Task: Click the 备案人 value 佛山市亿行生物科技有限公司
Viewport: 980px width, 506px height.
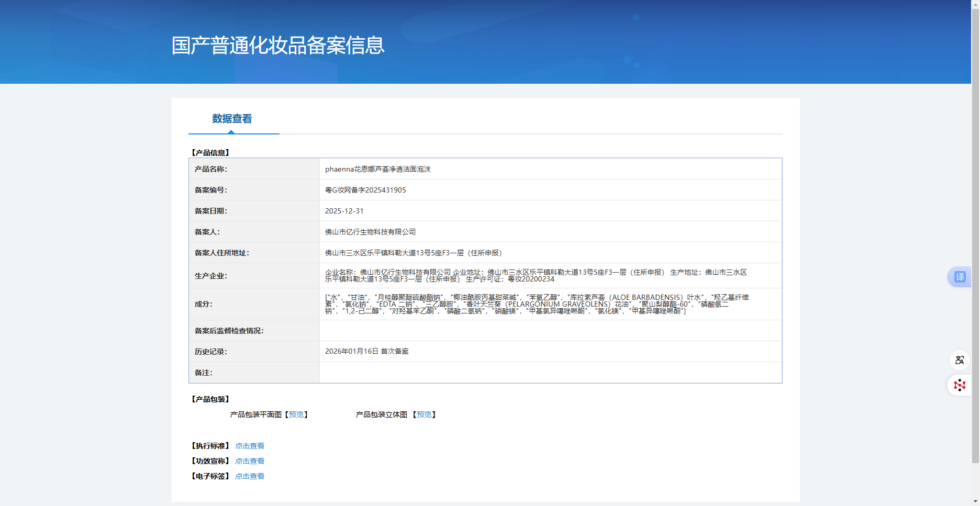Action: point(370,232)
